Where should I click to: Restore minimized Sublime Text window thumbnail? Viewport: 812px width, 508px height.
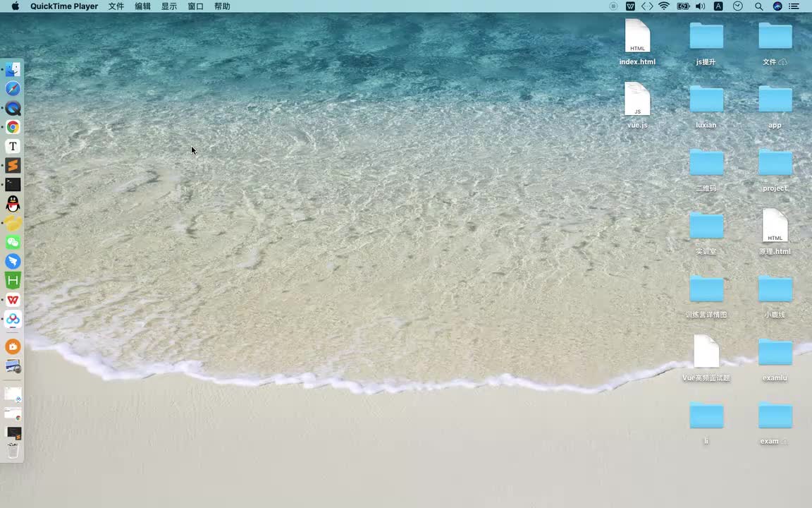click(x=13, y=433)
